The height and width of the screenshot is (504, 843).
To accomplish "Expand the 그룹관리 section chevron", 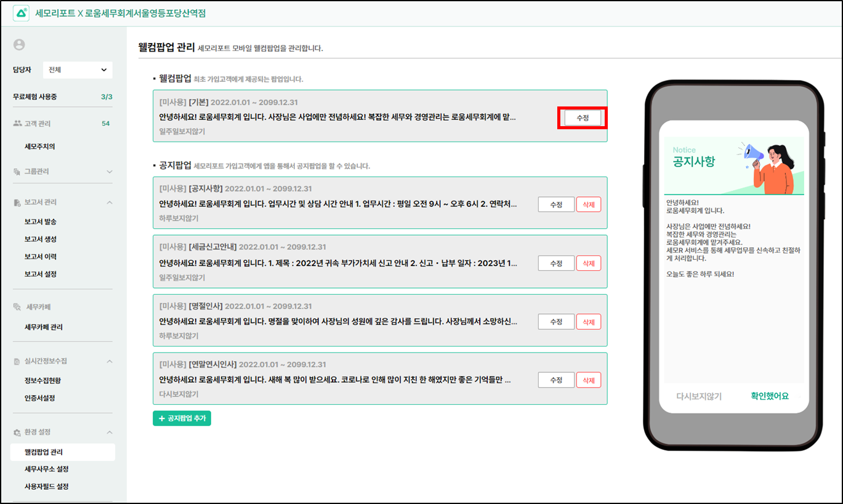I will 110,172.
